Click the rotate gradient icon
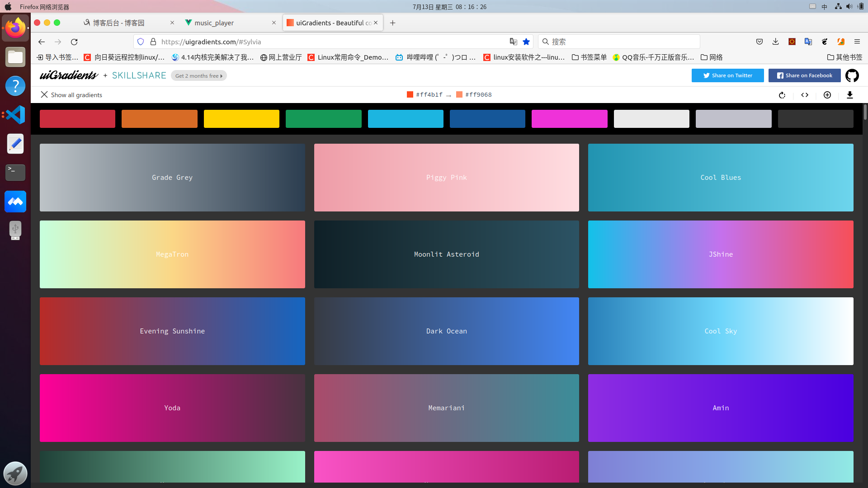868x488 pixels. (x=782, y=95)
